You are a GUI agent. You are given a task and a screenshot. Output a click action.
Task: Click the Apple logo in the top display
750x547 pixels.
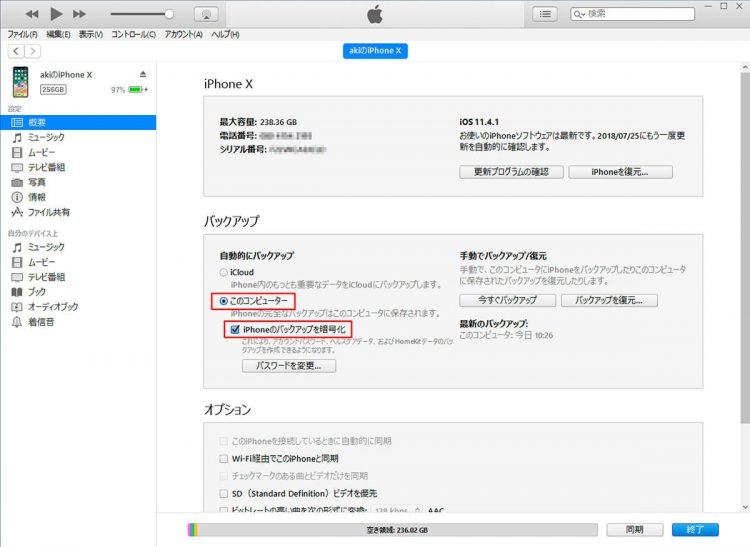375,14
